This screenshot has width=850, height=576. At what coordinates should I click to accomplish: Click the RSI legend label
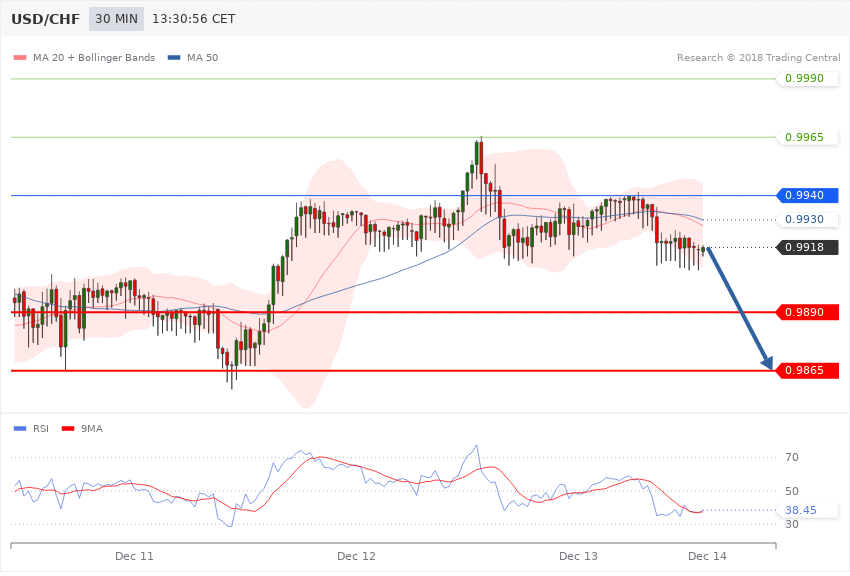[41, 429]
